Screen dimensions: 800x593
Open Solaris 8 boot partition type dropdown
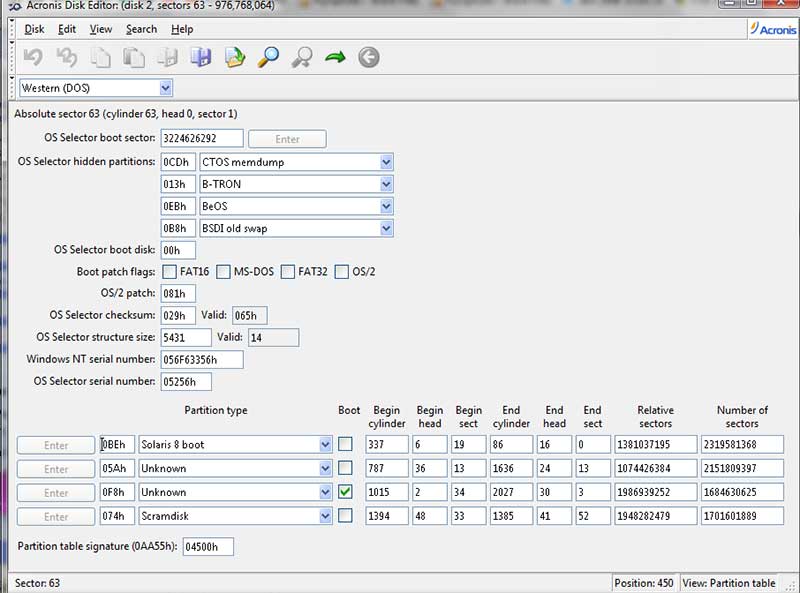pos(326,444)
